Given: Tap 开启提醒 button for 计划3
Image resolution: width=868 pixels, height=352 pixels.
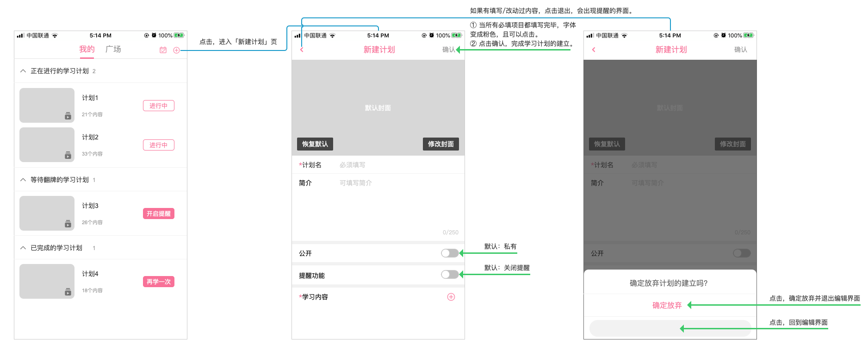Looking at the screenshot, I should pyautogui.click(x=159, y=214).
